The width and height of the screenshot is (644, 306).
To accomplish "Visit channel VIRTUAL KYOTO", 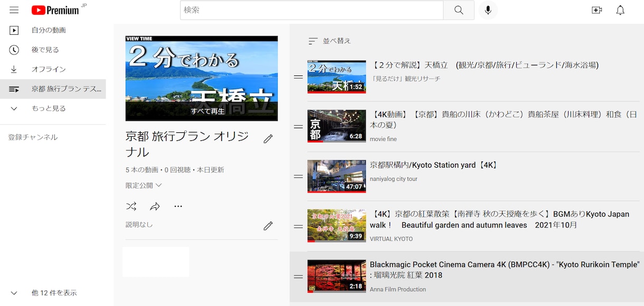I will (391, 238).
